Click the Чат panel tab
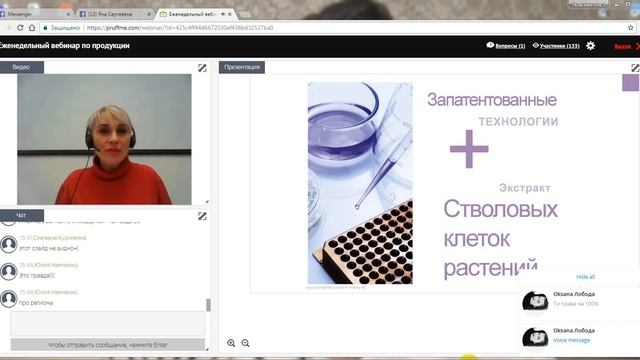Image resolution: width=640 pixels, height=360 pixels. tap(21, 215)
